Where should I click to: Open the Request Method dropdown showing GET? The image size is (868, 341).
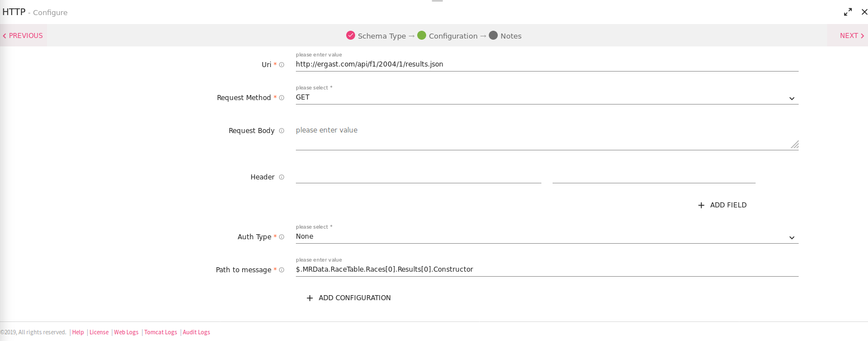[546, 97]
